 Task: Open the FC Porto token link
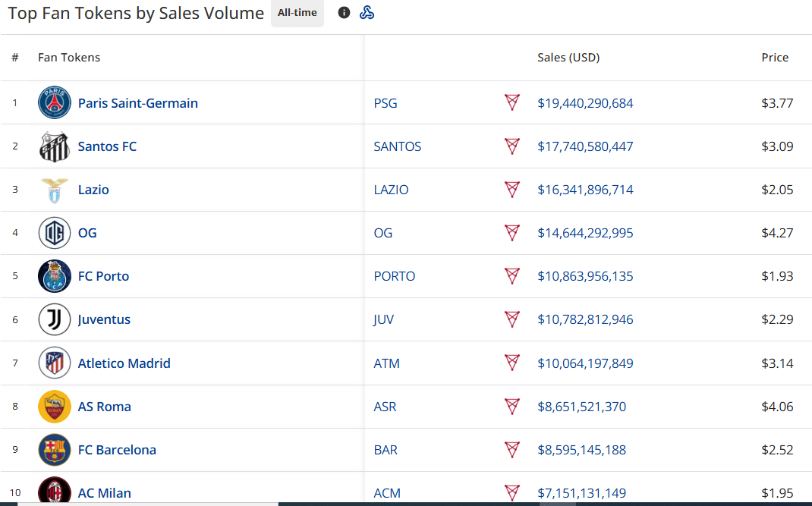103,276
